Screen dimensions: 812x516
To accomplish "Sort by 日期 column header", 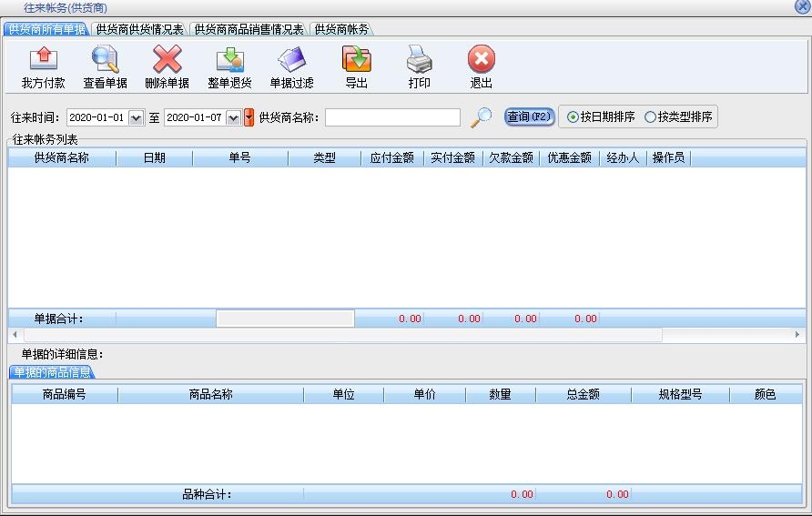I will click(x=155, y=157).
